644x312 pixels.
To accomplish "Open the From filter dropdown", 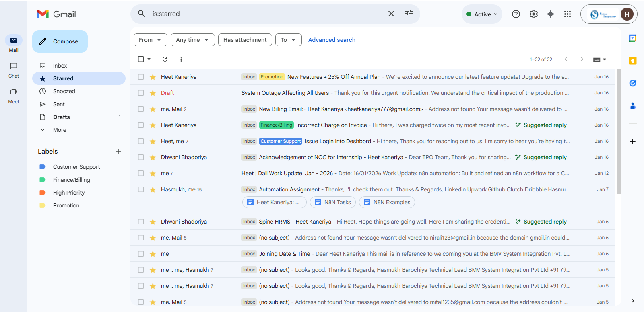I will click(150, 40).
